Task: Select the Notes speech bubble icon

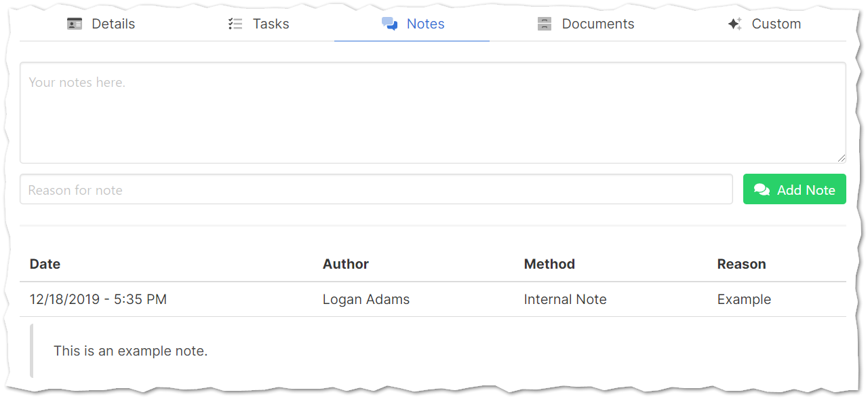Action: tap(390, 23)
